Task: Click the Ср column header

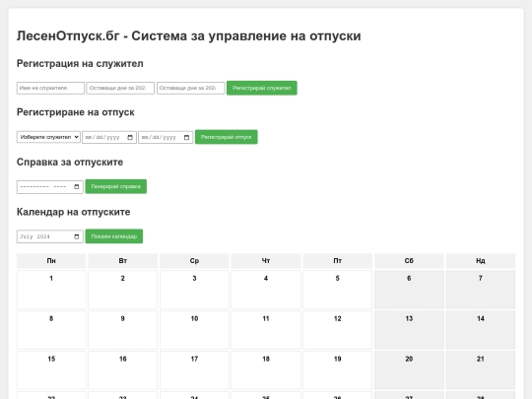Action: [x=194, y=261]
